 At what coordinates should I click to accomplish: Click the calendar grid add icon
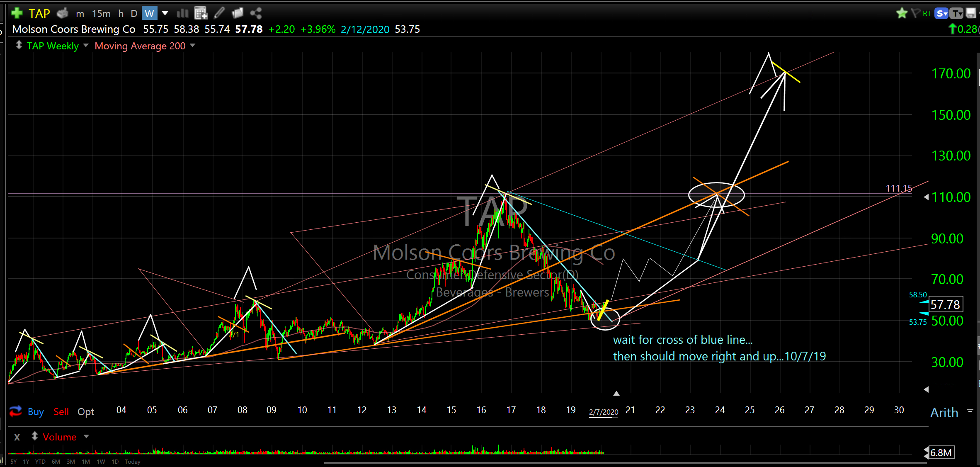click(x=201, y=13)
